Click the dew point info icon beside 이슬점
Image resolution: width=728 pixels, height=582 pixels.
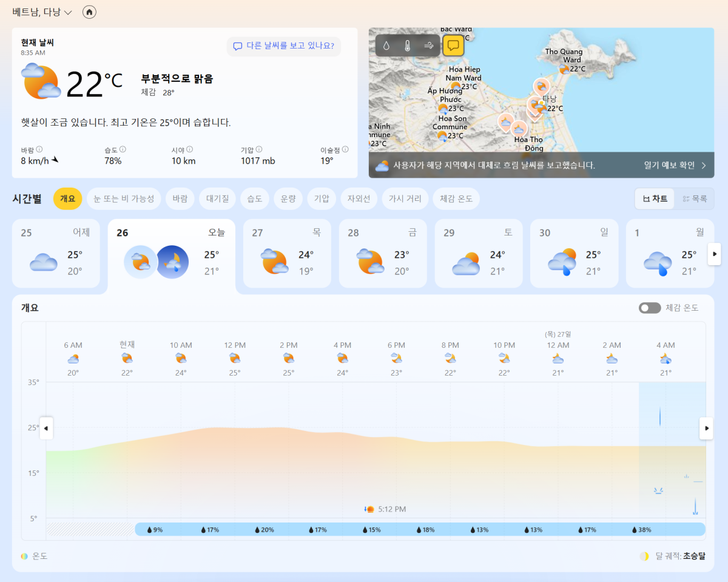(345, 149)
